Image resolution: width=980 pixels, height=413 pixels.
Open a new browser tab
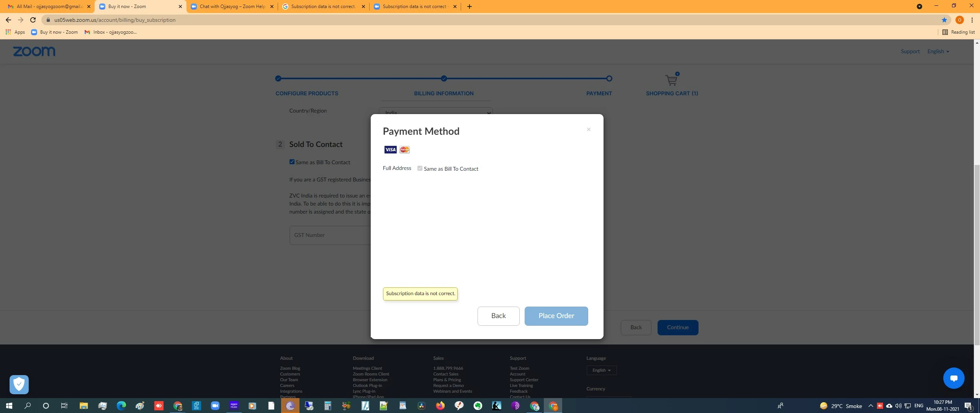[469, 7]
